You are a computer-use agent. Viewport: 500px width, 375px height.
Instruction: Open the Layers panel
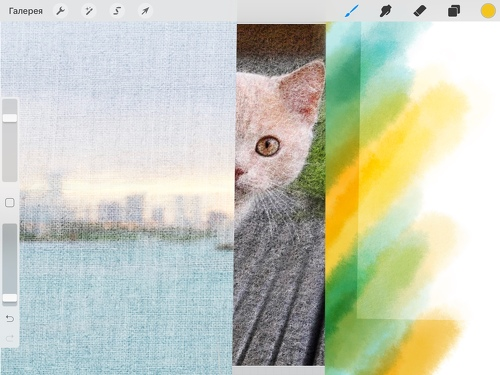[x=454, y=11]
